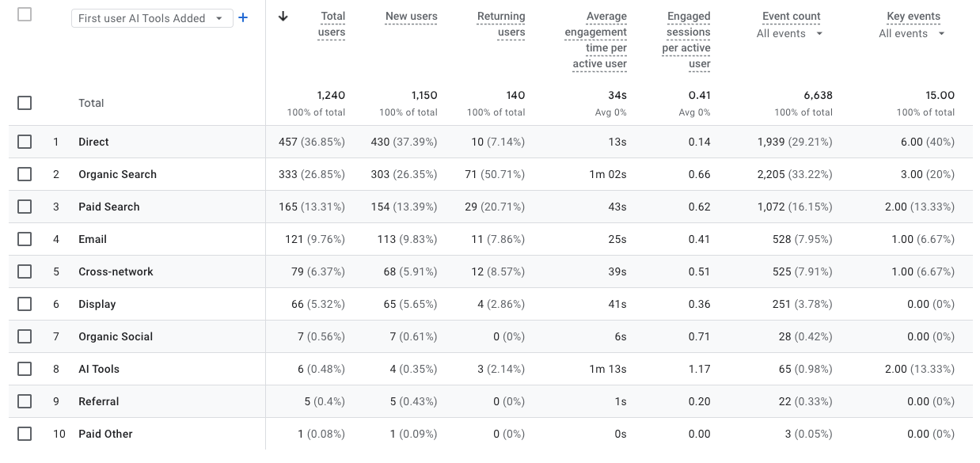Open Event count All events dropdown
The height and width of the screenshot is (463, 980).
coord(790,33)
